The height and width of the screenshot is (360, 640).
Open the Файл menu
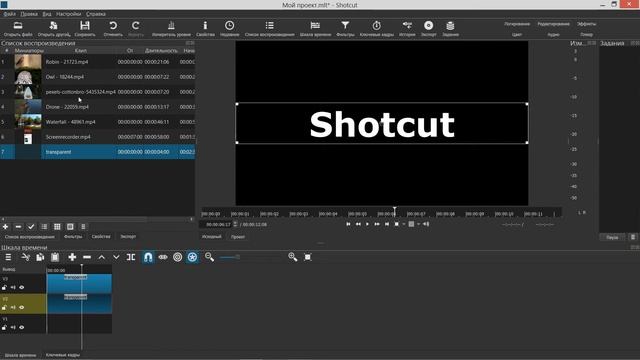pos(9,14)
